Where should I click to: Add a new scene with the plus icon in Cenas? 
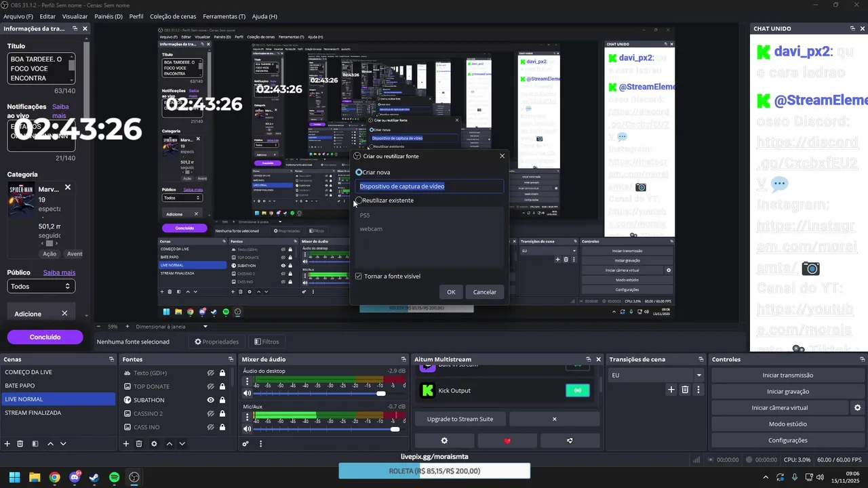pyautogui.click(x=7, y=444)
